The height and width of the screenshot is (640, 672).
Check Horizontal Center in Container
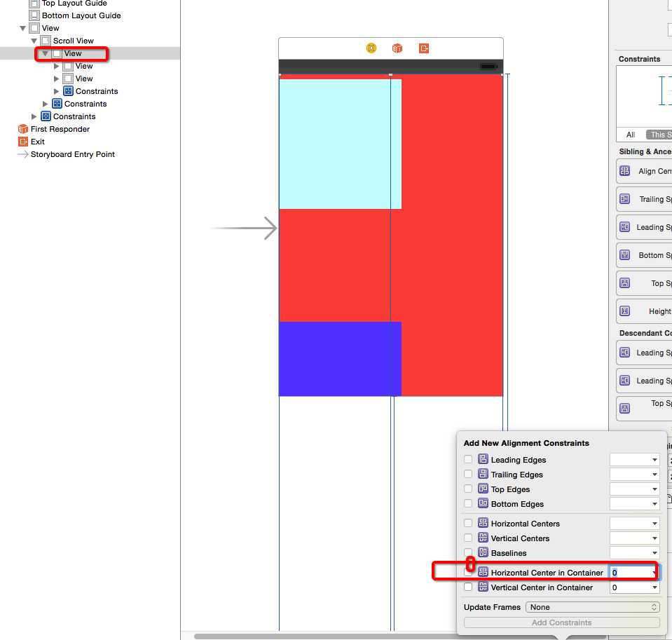coord(468,572)
